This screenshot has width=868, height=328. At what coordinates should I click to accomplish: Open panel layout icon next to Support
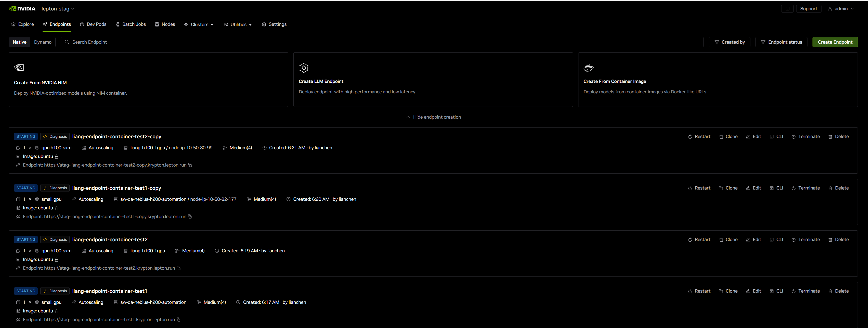(787, 9)
